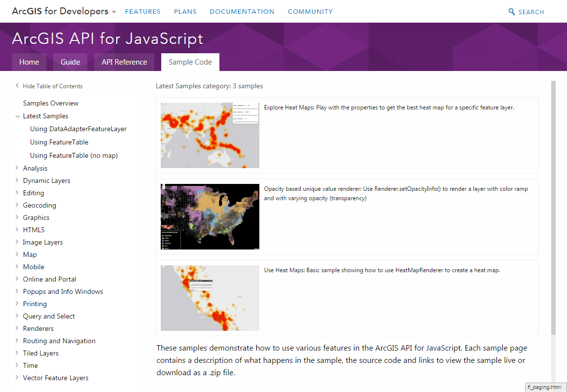567x392 pixels.
Task: Open ArcGIS for Developers dropdown arrow
Action: (114, 12)
